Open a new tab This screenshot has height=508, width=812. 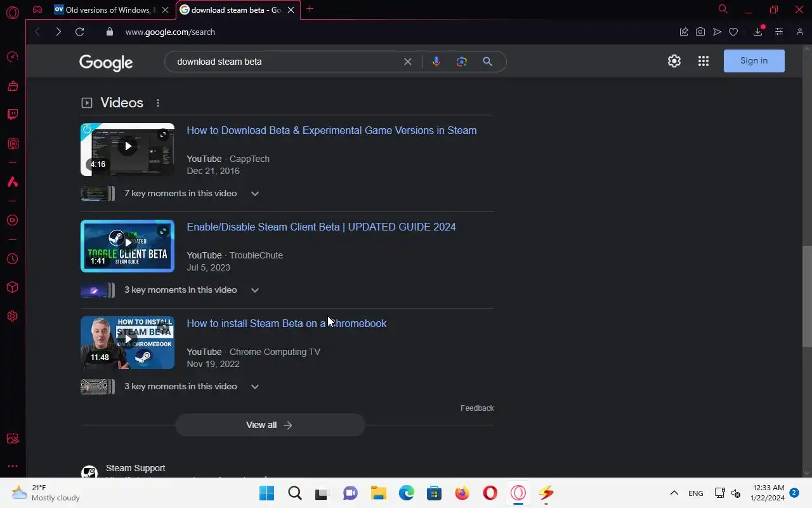pyautogui.click(x=310, y=9)
